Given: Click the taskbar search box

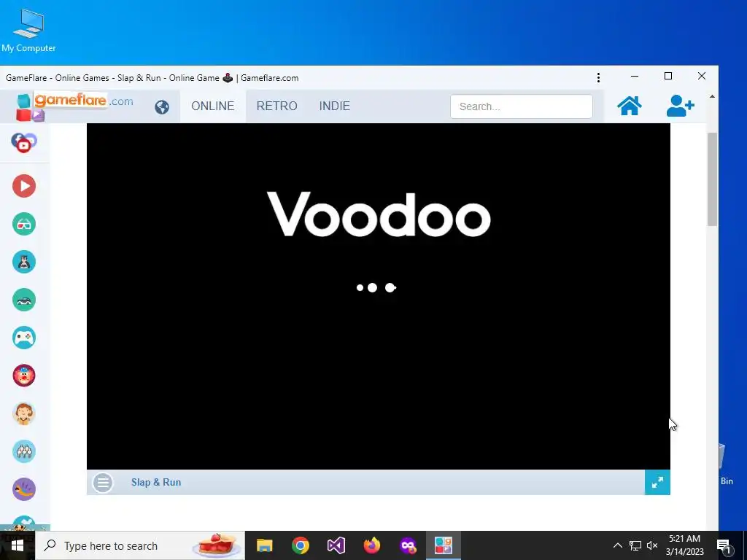Looking at the screenshot, I should pyautogui.click(x=140, y=545).
